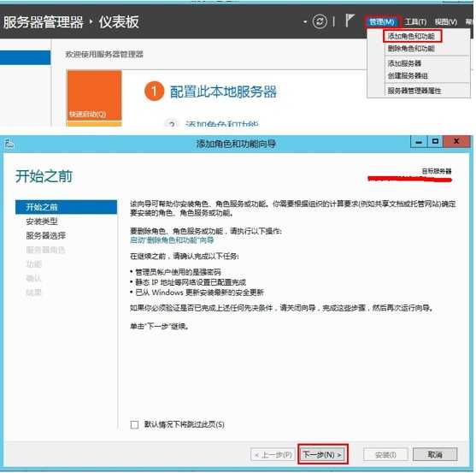The height and width of the screenshot is (473, 476).
Task: Click the 服务器管理器 breadcrumb title
Action: coord(43,22)
